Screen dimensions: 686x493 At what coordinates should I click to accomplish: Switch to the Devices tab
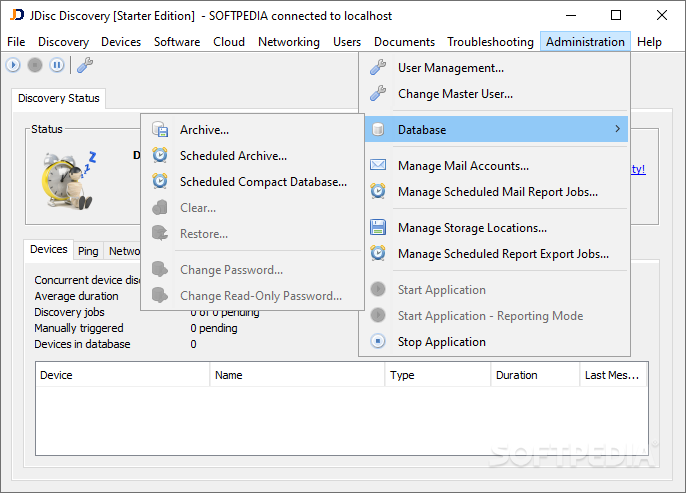point(49,249)
